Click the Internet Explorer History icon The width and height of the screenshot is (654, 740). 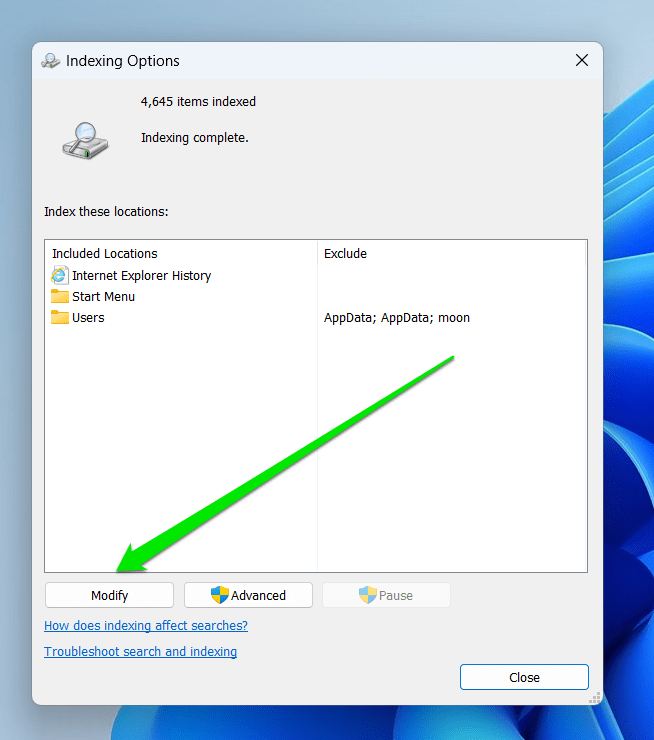click(x=59, y=275)
